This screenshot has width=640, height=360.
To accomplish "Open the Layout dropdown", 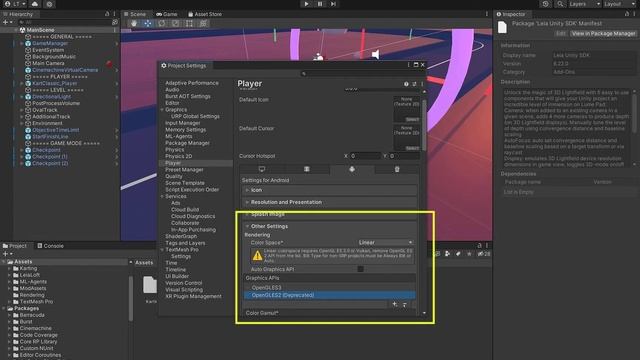I will click(x=619, y=4).
